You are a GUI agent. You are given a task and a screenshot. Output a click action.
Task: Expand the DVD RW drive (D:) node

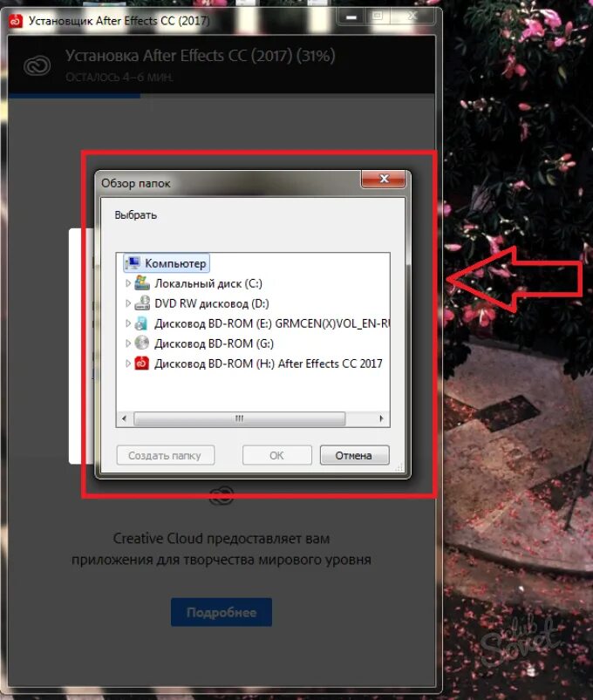click(x=127, y=303)
